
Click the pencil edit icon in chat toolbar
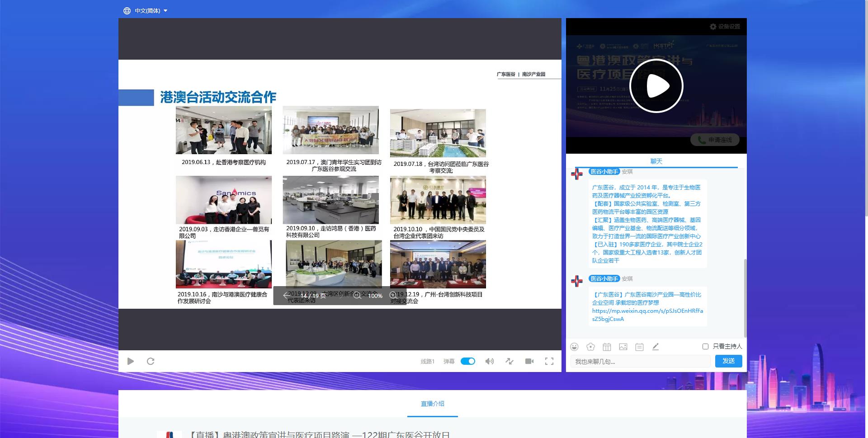pos(656,347)
